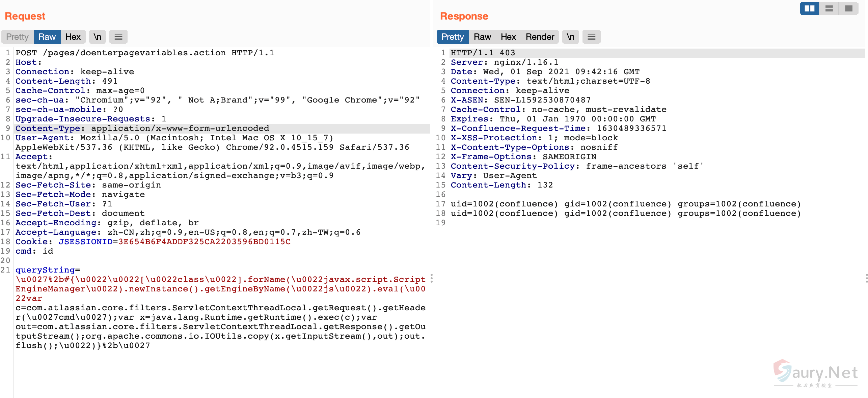This screenshot has height=398, width=868.
Task: Toggle newline display in Request pane
Action: coord(98,37)
